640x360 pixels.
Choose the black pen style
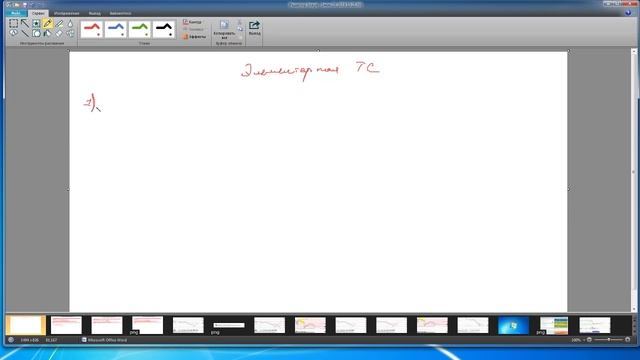tap(164, 29)
